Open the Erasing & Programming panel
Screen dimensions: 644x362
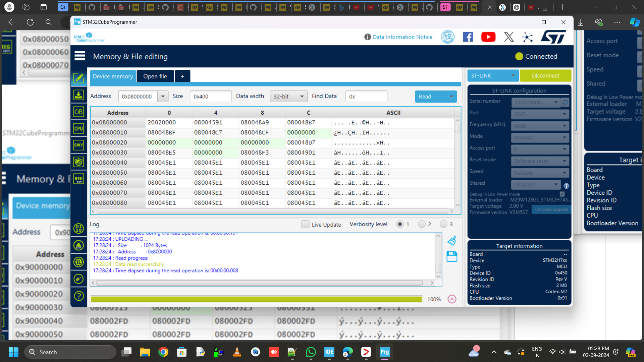pos(78,95)
